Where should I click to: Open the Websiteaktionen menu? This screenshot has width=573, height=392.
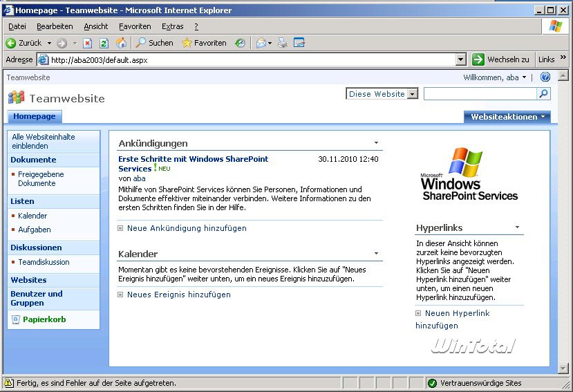point(507,117)
